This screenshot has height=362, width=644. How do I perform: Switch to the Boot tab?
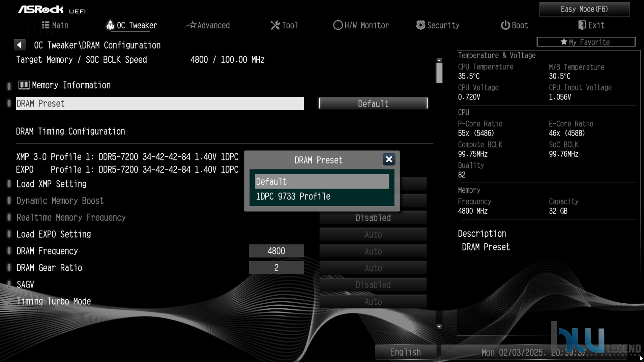(x=514, y=25)
